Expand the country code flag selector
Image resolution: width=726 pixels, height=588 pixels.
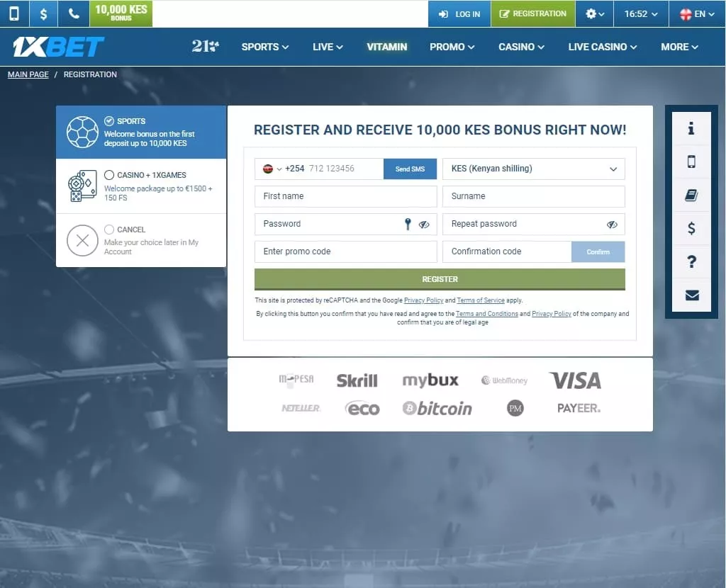coord(272,169)
